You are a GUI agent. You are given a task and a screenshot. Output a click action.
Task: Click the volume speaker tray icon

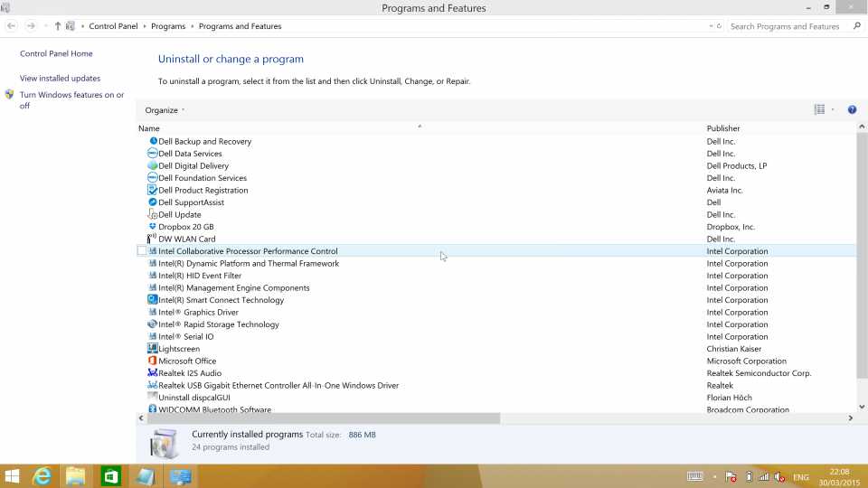point(779,476)
